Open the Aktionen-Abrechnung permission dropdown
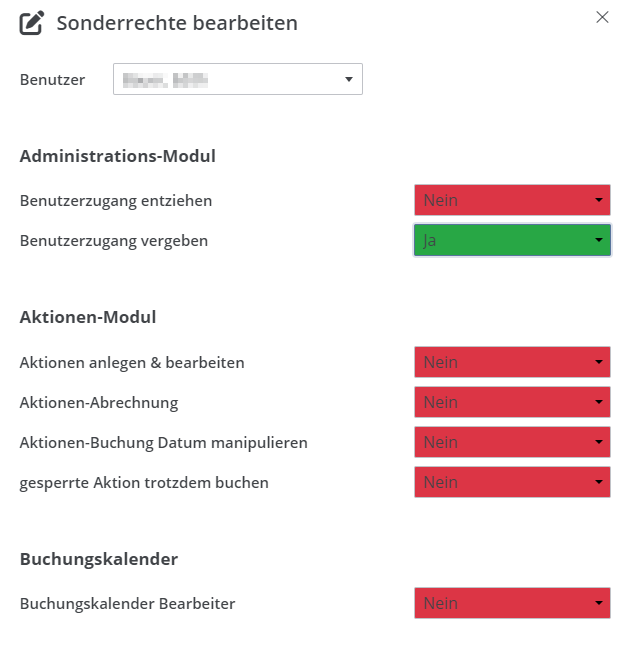 512,402
